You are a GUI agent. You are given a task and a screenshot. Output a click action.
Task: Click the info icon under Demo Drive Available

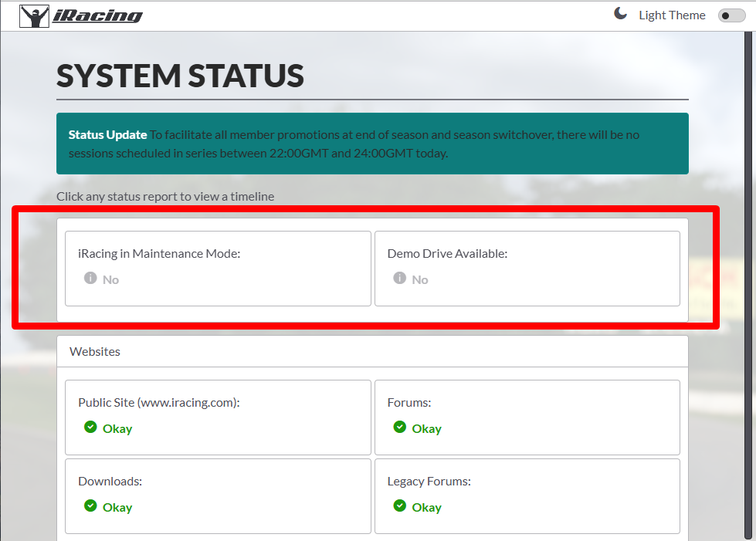click(x=400, y=278)
